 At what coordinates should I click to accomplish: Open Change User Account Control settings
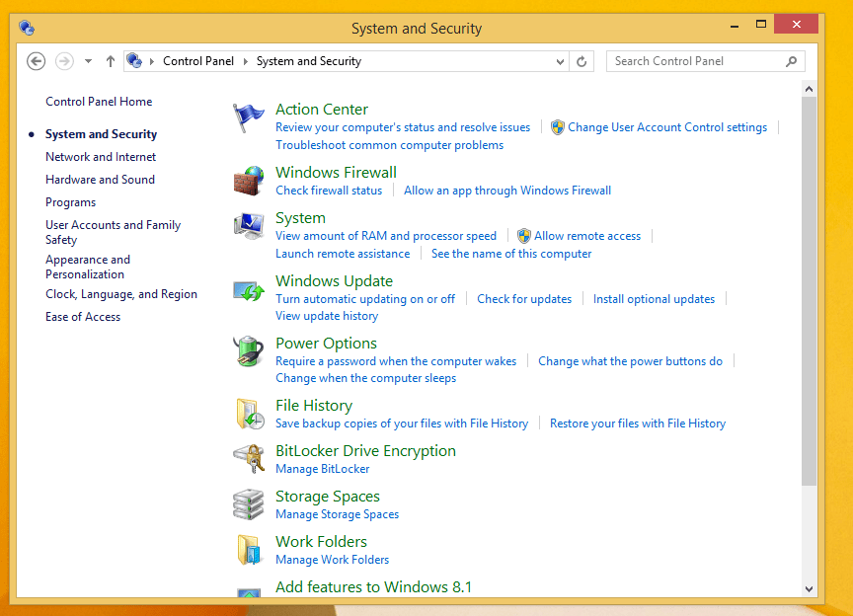667,127
